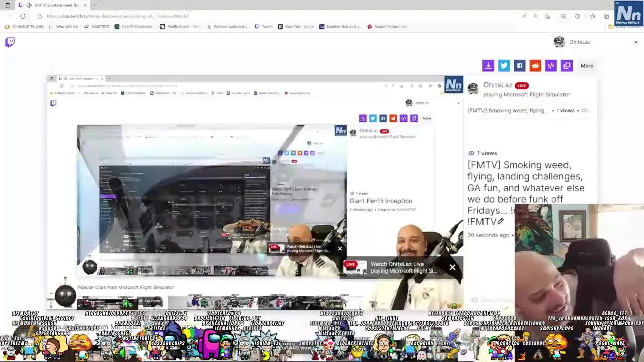
Task: Open the 'Remove outdated c...' bookmark
Action: (x=227, y=27)
